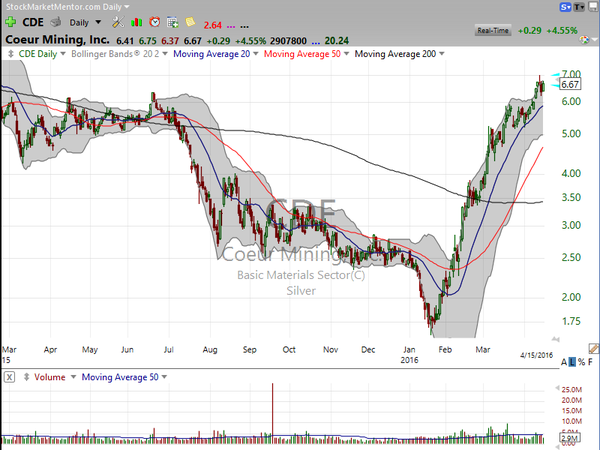Click the 6.37 low price value
The height and width of the screenshot is (450, 600).
click(170, 41)
